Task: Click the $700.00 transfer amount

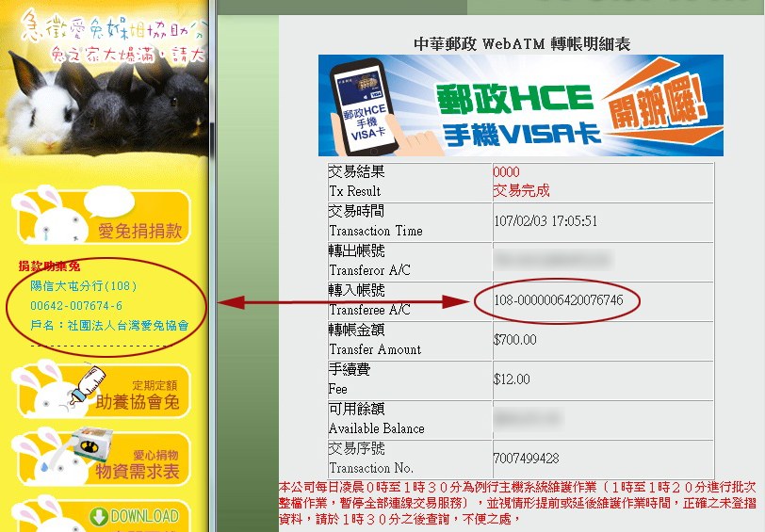Action: point(514,340)
